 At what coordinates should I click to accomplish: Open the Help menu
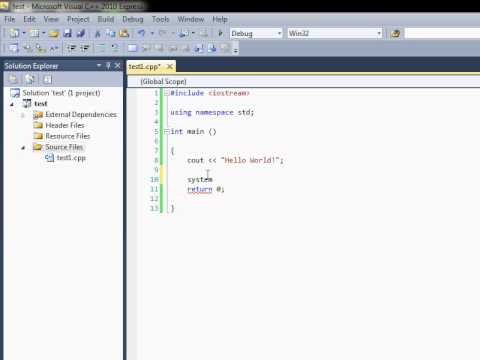(220, 19)
